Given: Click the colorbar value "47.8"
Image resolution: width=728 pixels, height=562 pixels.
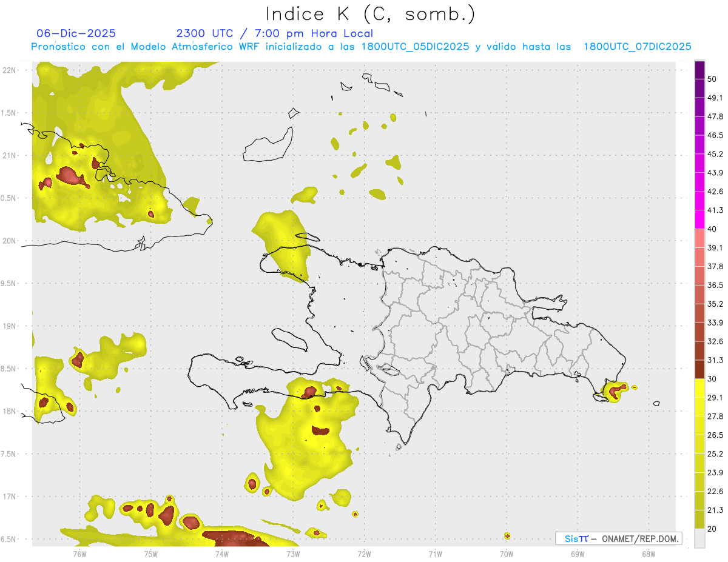Looking at the screenshot, I should click(x=715, y=116).
